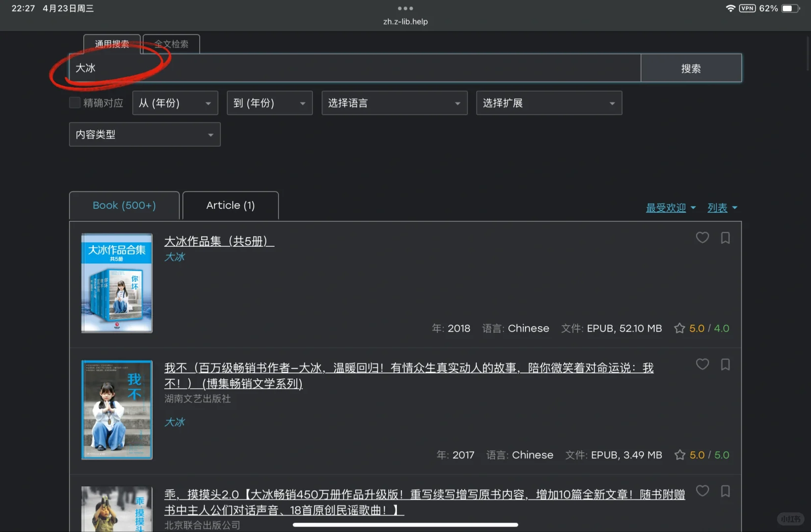Click publisher 湖南文艺出版社
Screen dimensions: 811x532
(198, 399)
